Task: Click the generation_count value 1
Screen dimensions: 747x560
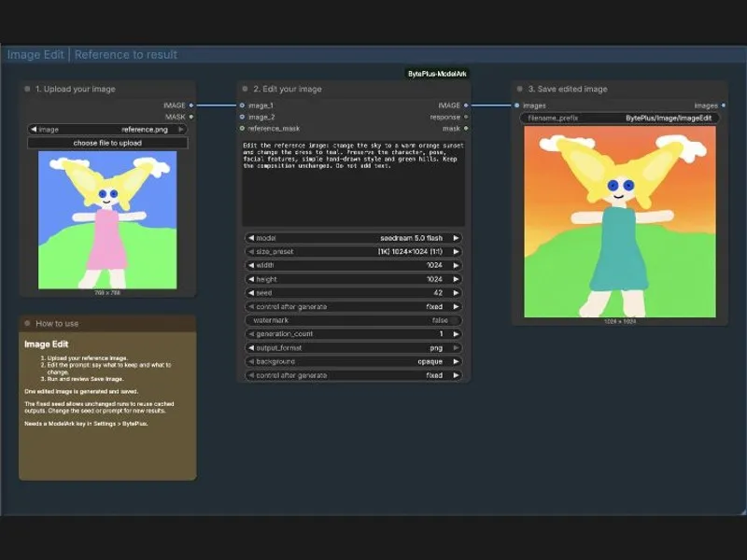Action: point(441,334)
